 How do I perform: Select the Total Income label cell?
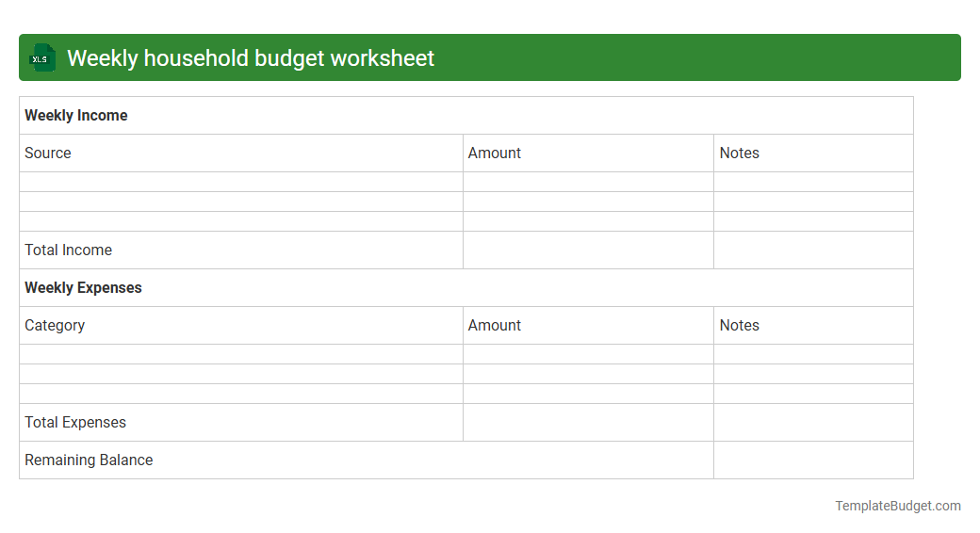tap(241, 250)
